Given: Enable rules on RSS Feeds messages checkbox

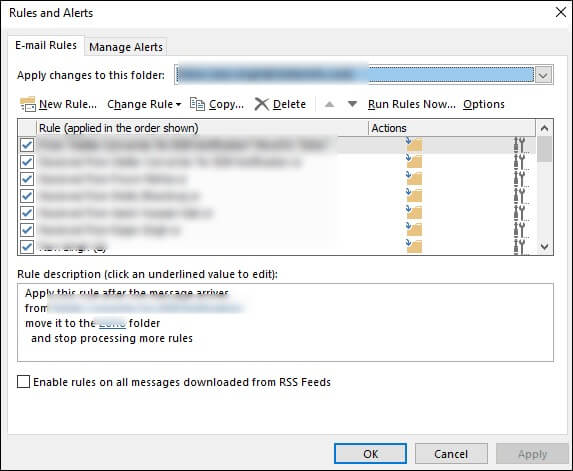Looking at the screenshot, I should click(23, 382).
